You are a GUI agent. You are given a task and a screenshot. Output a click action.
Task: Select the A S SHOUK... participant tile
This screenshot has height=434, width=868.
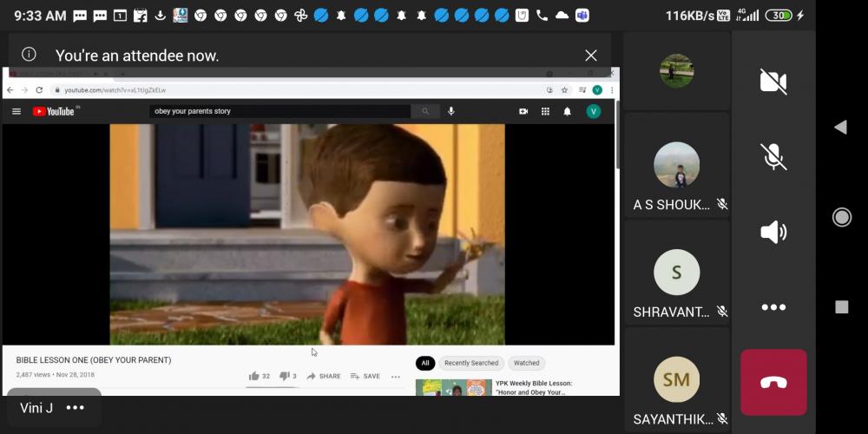tap(677, 165)
